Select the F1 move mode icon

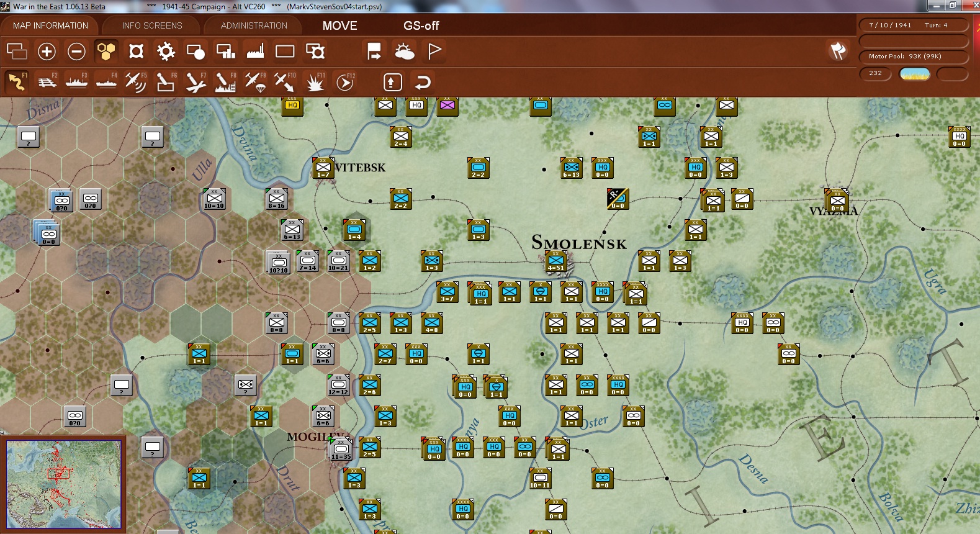pos(17,82)
